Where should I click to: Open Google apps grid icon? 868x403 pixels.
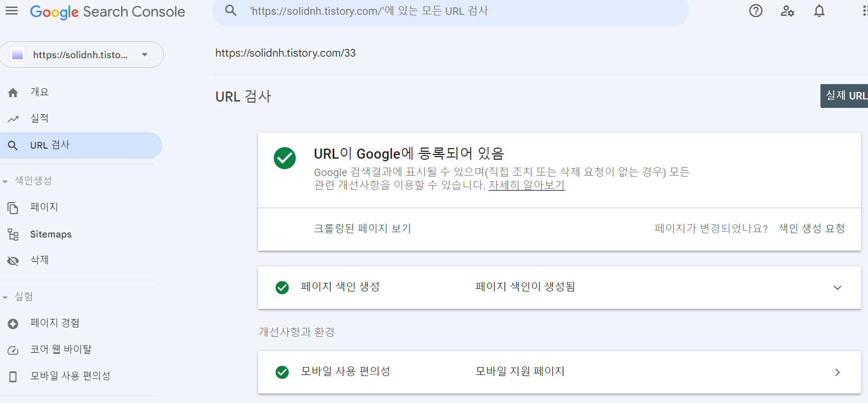tap(864, 11)
